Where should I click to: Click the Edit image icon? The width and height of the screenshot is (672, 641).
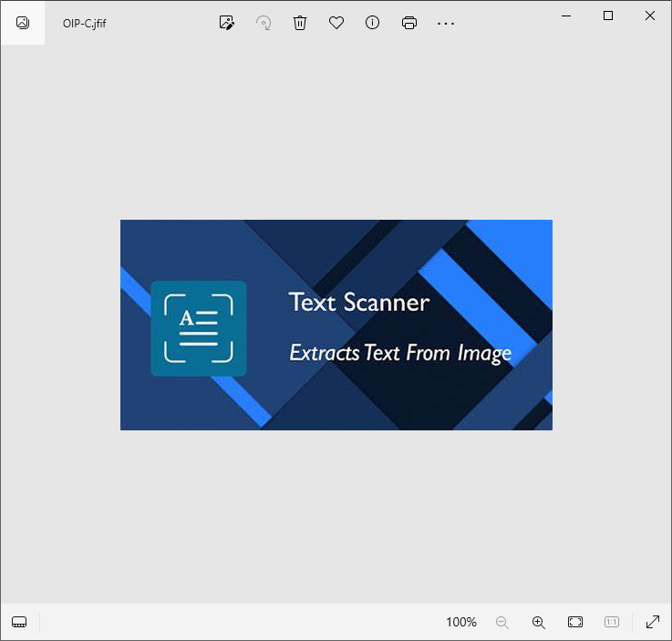[x=227, y=23]
